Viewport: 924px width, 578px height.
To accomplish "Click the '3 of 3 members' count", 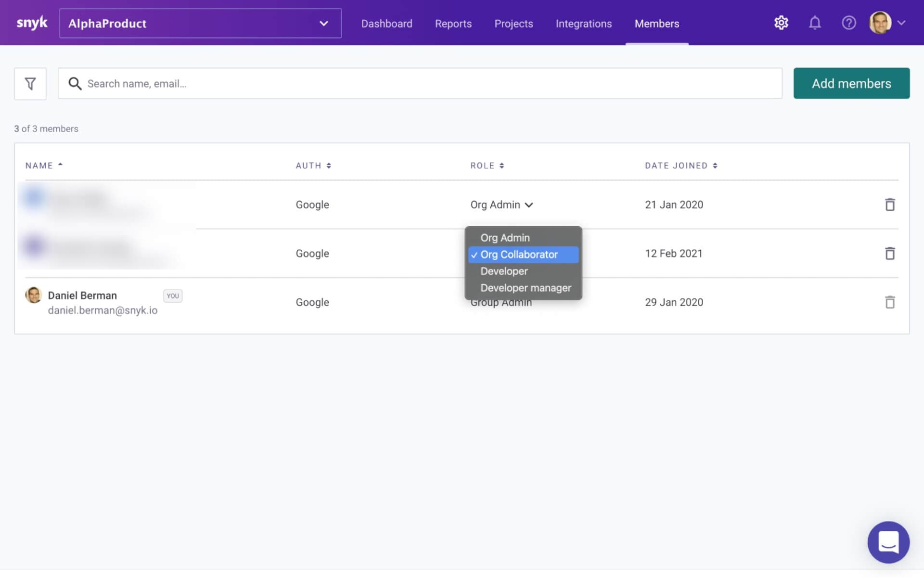I will pos(46,128).
